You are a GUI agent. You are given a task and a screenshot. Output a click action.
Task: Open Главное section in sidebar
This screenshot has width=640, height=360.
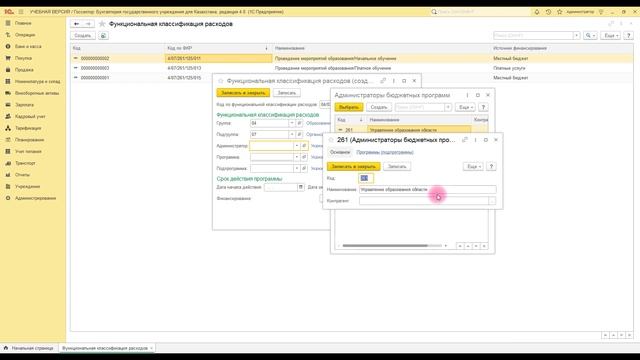click(x=23, y=23)
